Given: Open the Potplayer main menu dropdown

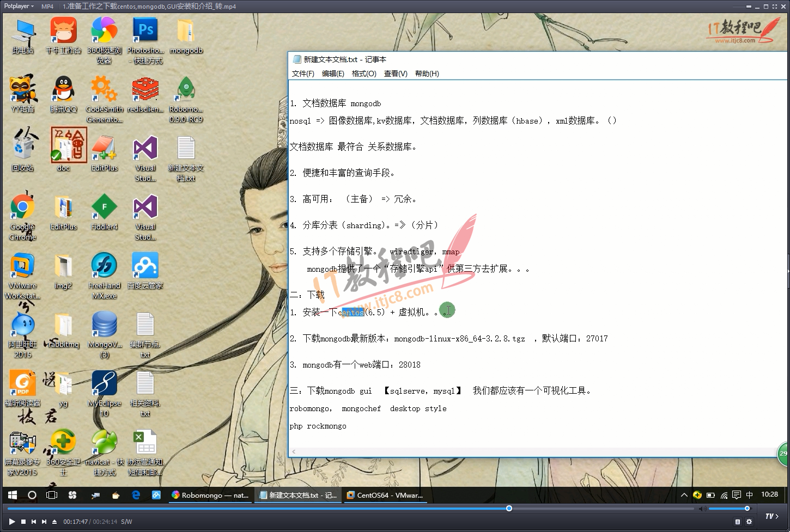Looking at the screenshot, I should click(19, 7).
